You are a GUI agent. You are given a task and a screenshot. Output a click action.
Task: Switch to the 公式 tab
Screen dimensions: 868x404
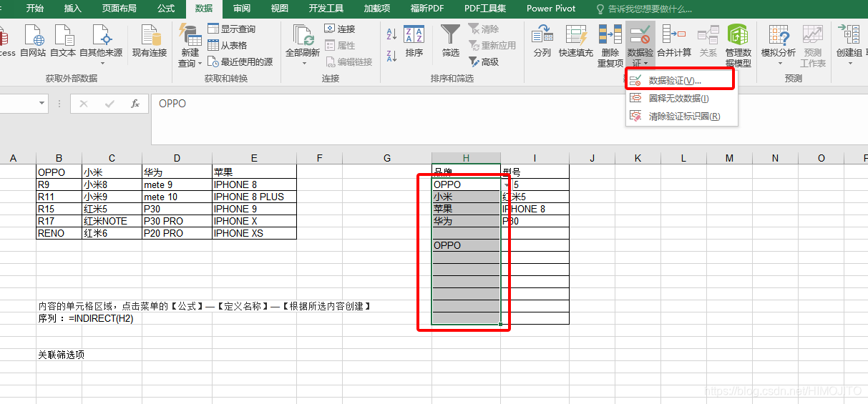pos(166,9)
